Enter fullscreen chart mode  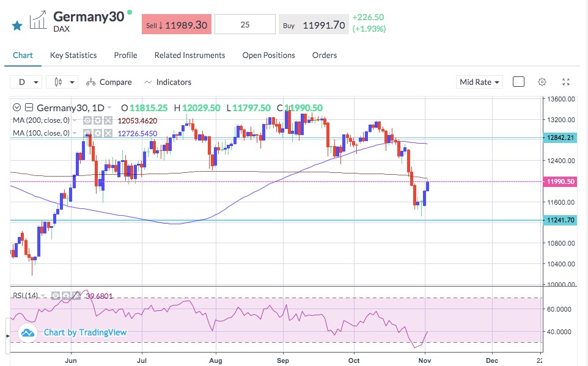click(566, 82)
